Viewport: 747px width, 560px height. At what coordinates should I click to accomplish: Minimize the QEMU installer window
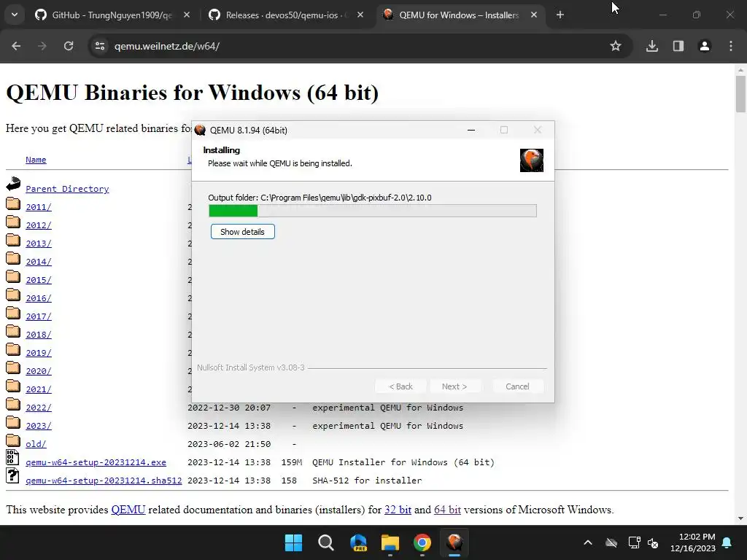click(471, 130)
